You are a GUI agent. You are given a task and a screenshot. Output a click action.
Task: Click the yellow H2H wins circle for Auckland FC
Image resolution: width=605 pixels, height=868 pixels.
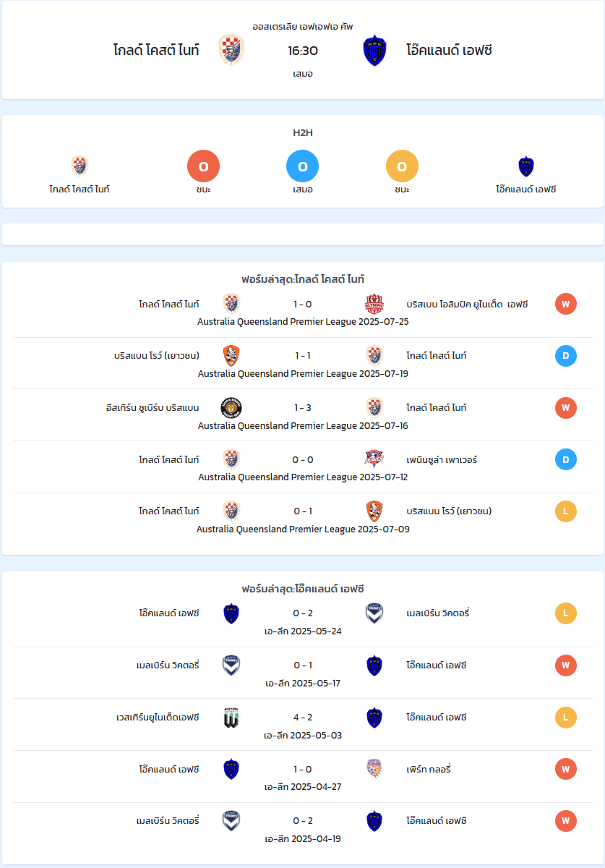(x=402, y=166)
